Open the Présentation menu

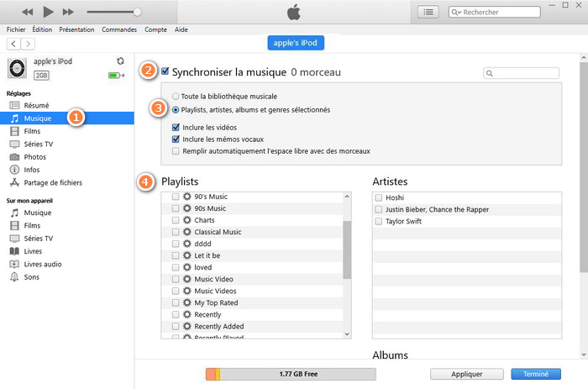76,29
